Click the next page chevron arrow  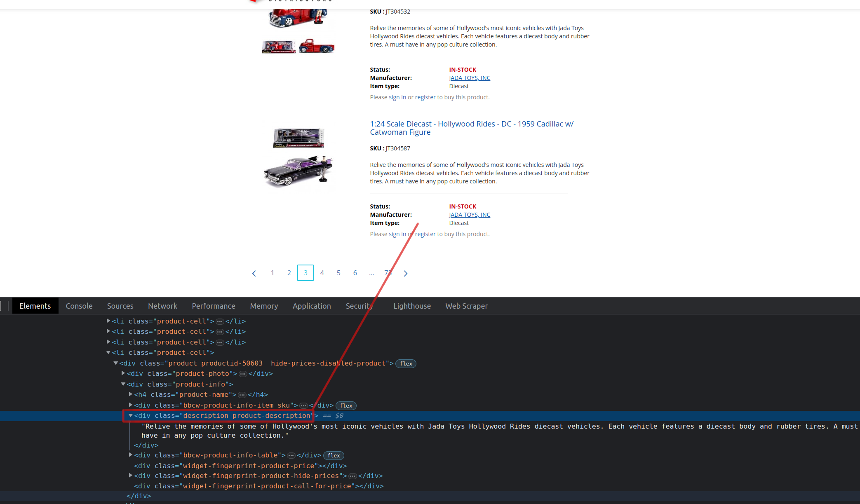406,273
